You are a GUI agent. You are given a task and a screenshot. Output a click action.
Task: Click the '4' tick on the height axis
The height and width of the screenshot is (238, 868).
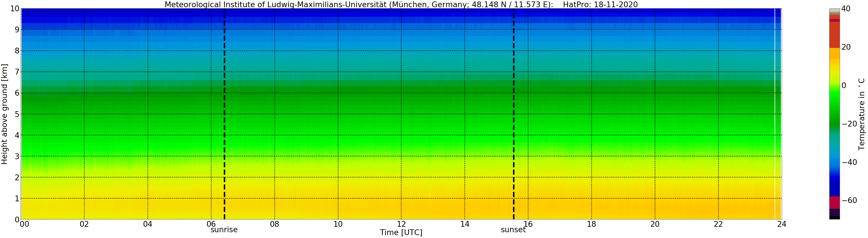[17, 135]
